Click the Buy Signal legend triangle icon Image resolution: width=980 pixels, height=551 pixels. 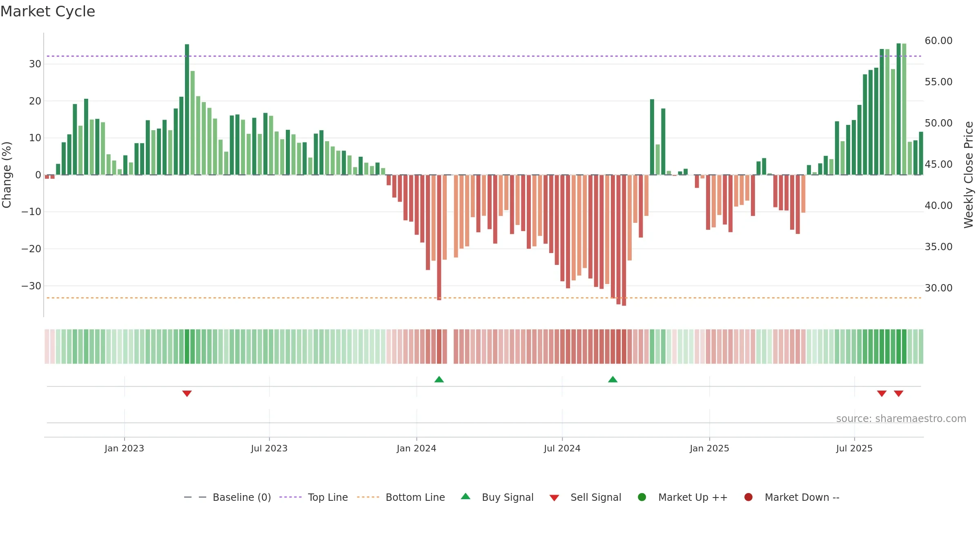coord(465,496)
